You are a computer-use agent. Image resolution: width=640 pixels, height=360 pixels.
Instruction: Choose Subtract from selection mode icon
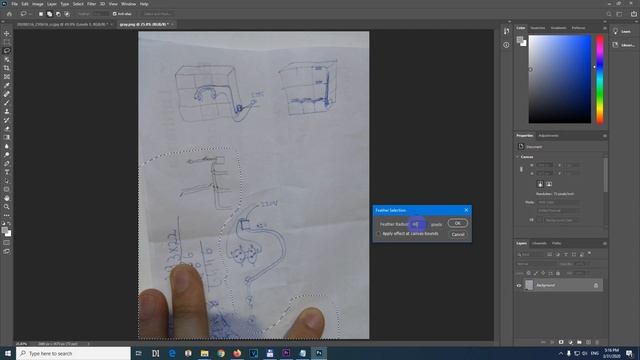[x=58, y=14]
